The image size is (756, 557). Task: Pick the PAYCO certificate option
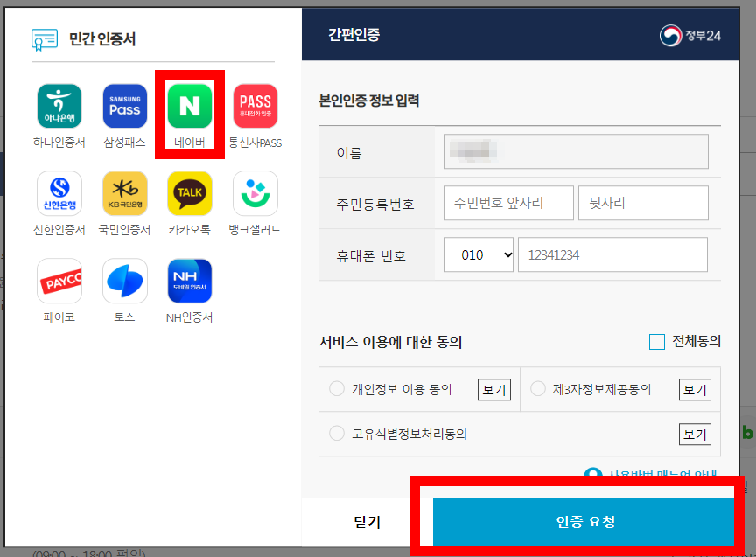59,282
